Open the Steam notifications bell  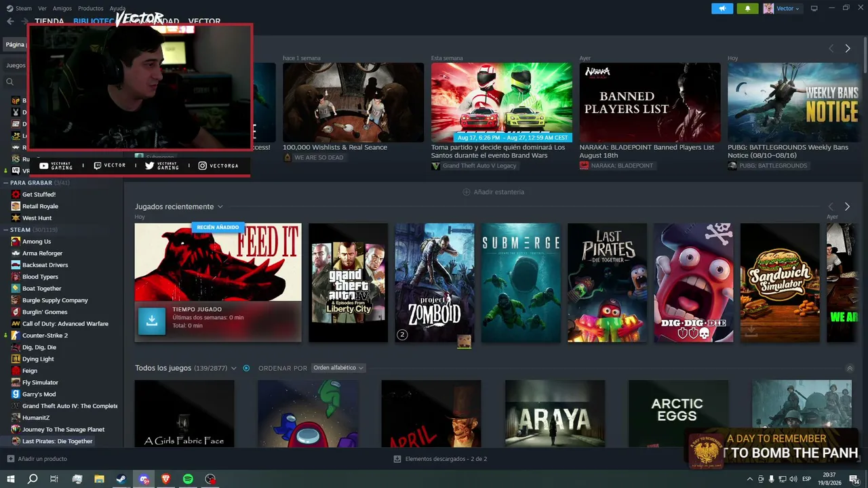pos(748,8)
